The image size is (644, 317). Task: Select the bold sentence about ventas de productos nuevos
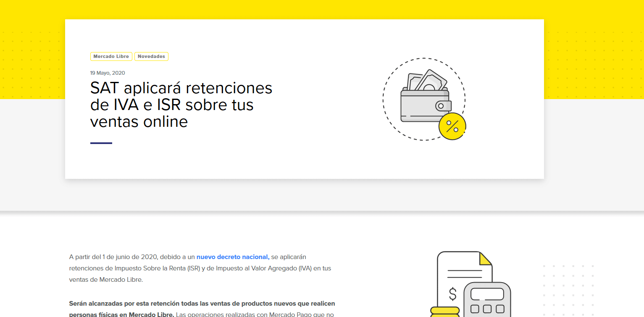(x=202, y=303)
